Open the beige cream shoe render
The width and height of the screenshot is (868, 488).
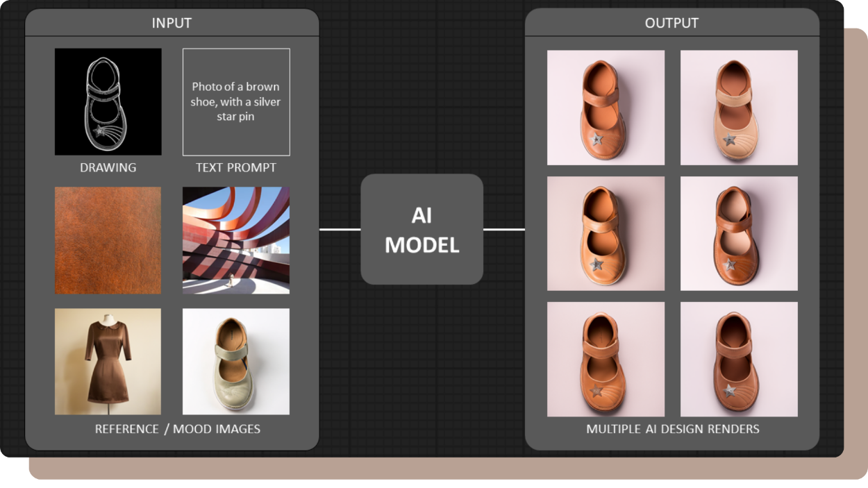[739, 108]
